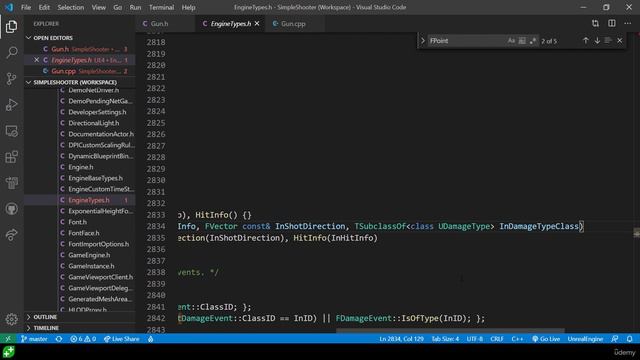Open the Run and Debug view
640x360 pixels.
pos(11,104)
